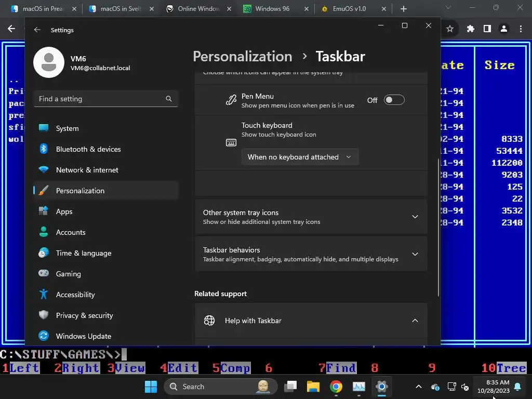This screenshot has width=532, height=399.
Task: Click the network display tray icon
Action: pos(451,387)
